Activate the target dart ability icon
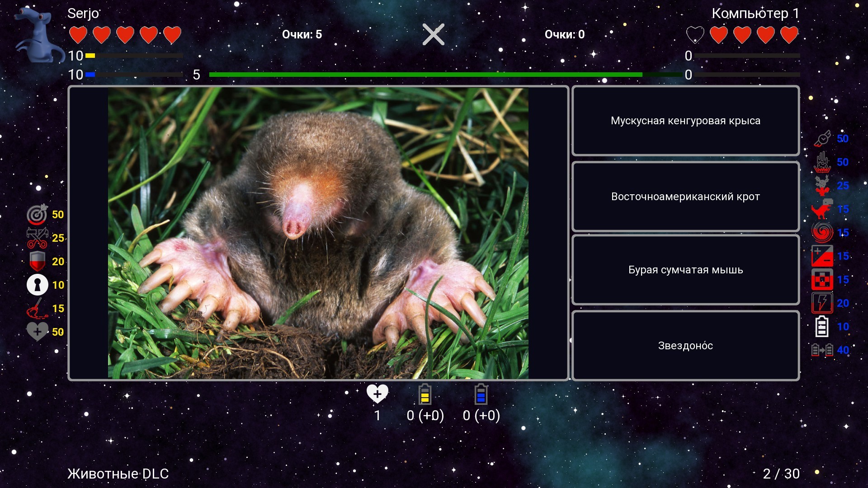This screenshot has width=868, height=488. click(x=37, y=215)
